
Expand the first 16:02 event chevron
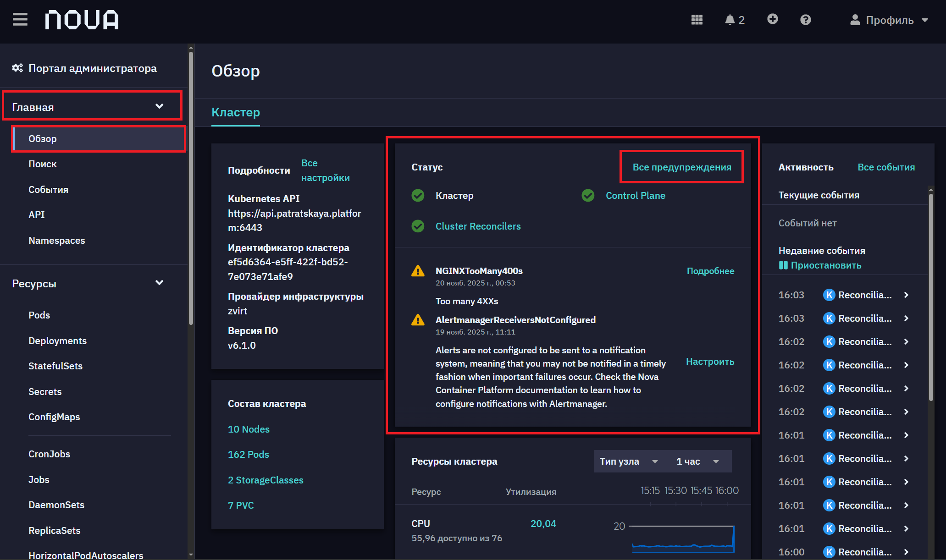(906, 342)
